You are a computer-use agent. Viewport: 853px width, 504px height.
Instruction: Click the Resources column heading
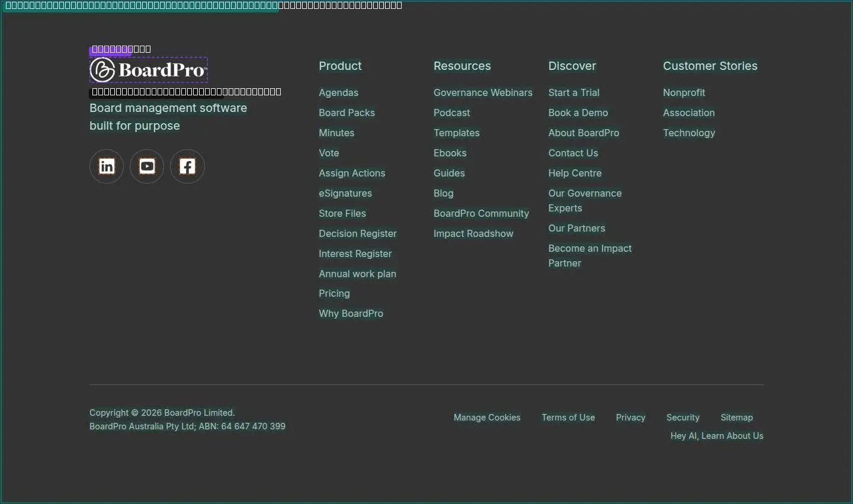coord(462,66)
